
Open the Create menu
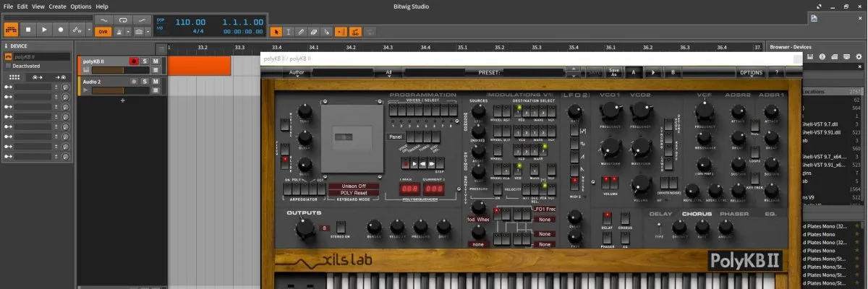[x=58, y=6]
